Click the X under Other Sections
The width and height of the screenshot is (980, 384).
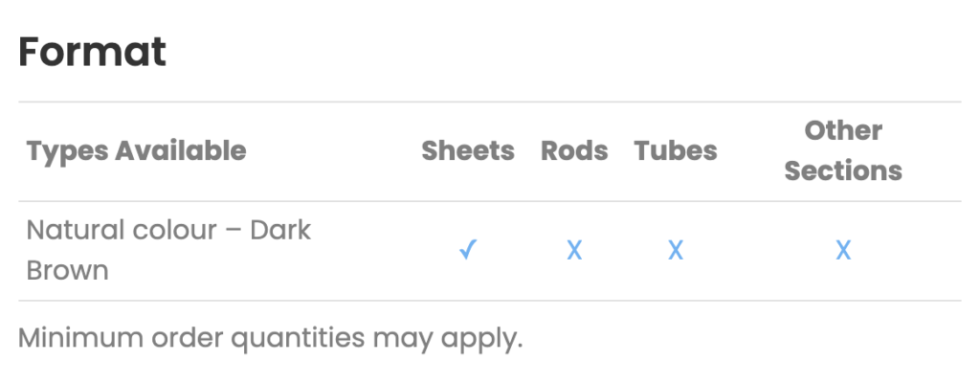pyautogui.click(x=843, y=251)
